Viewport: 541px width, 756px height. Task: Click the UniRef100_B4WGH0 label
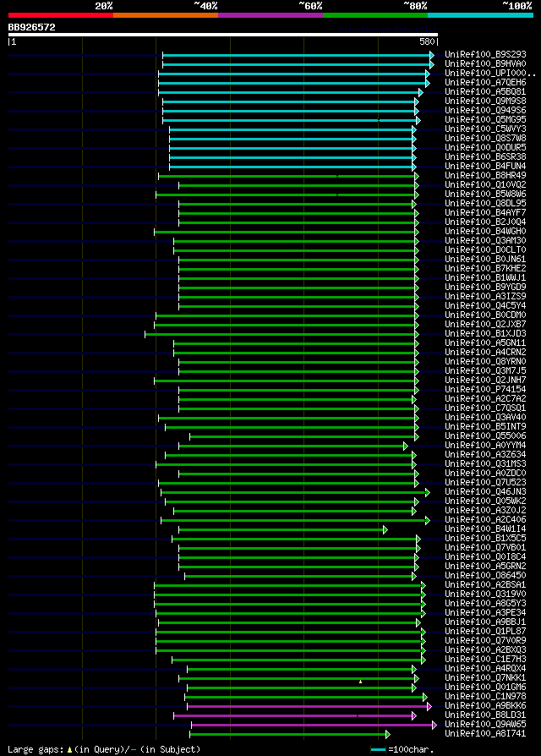click(485, 232)
